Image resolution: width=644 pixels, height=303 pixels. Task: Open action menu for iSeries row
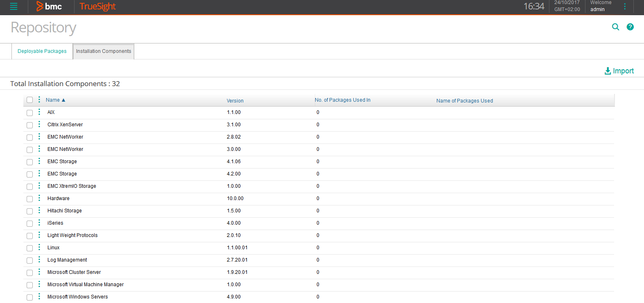(39, 223)
